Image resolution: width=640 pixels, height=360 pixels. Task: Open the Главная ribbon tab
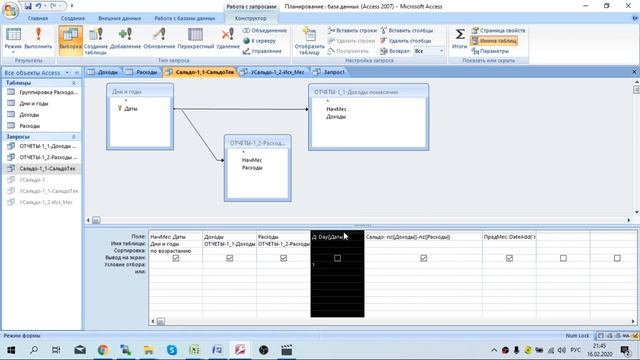click(38, 18)
